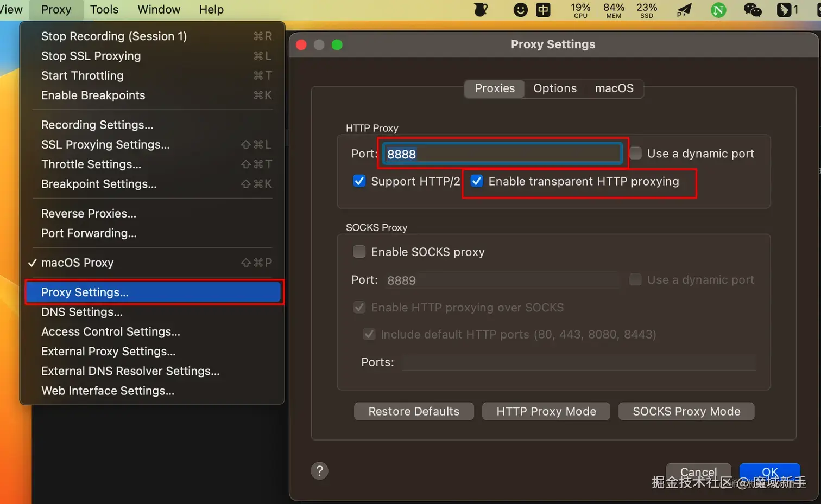Open the Window menu
This screenshot has width=821, height=504.
(159, 10)
